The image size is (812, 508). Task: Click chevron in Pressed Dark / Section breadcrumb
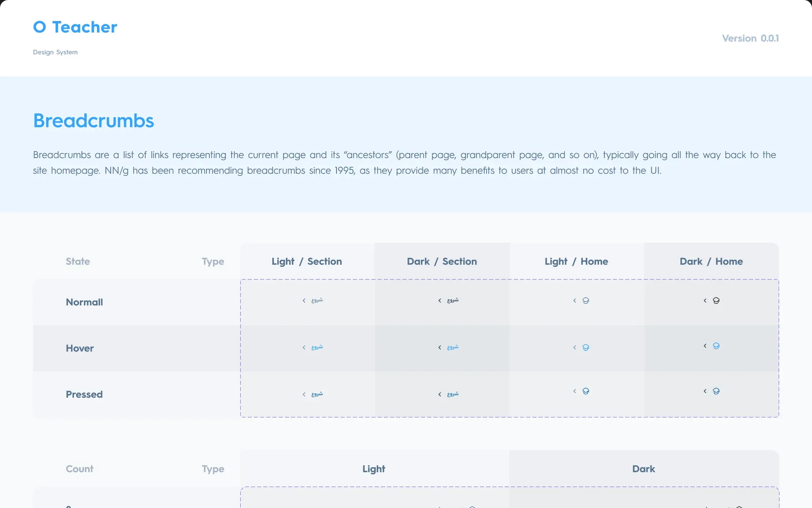(440, 394)
